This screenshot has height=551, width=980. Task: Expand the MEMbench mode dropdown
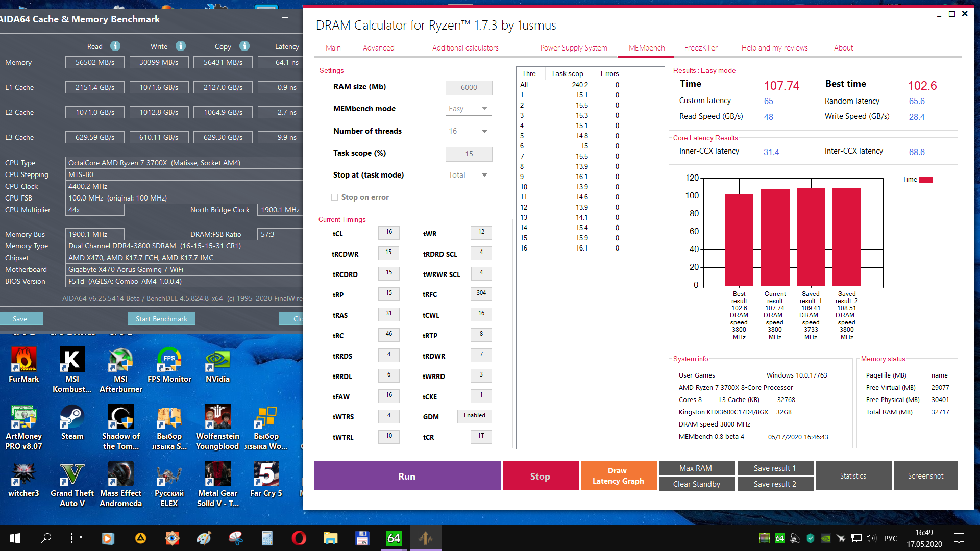click(x=469, y=109)
